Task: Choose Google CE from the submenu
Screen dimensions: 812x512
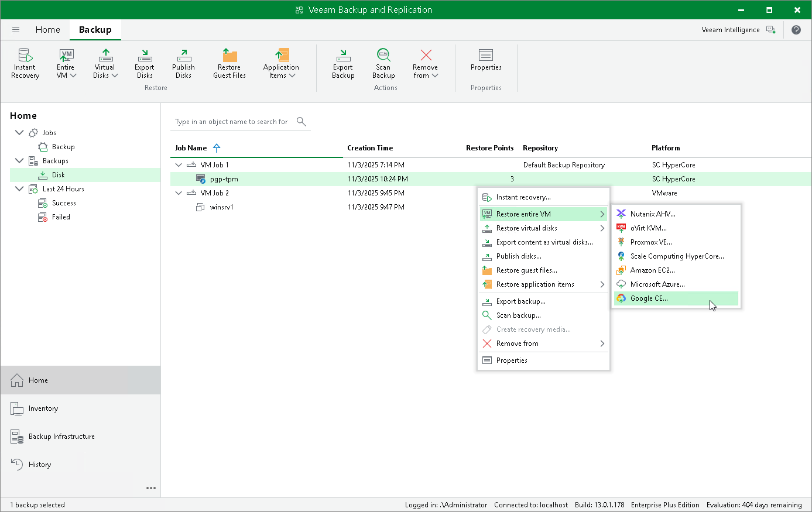Action: (649, 298)
